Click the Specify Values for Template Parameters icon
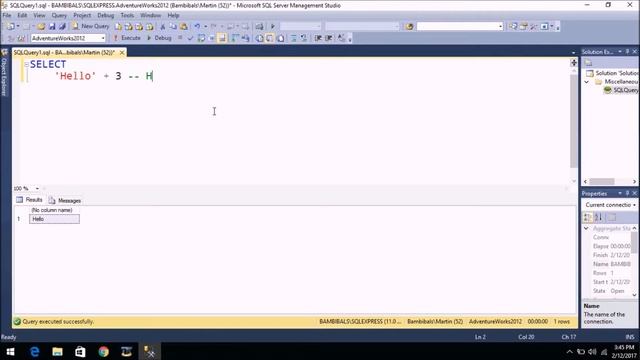Viewport: 640px width, 360px height. (x=341, y=38)
